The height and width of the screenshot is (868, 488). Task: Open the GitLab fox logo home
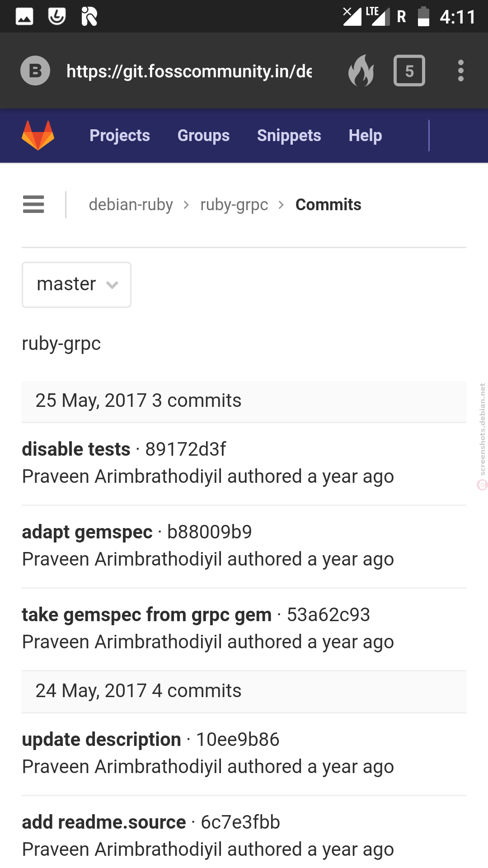pos(38,135)
